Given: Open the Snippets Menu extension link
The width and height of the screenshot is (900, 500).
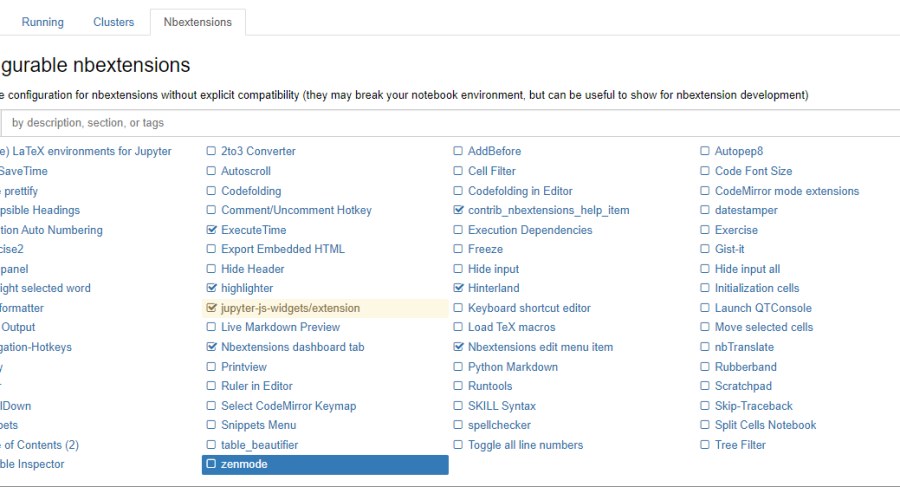Looking at the screenshot, I should coord(258,426).
